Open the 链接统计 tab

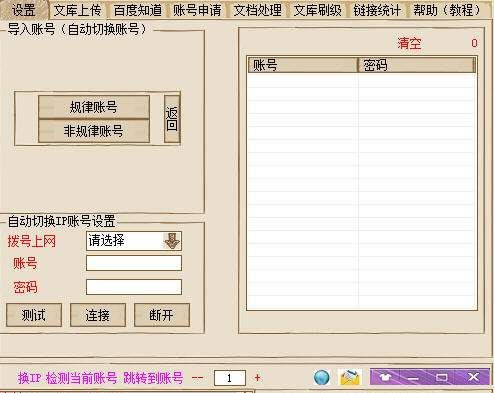point(377,10)
